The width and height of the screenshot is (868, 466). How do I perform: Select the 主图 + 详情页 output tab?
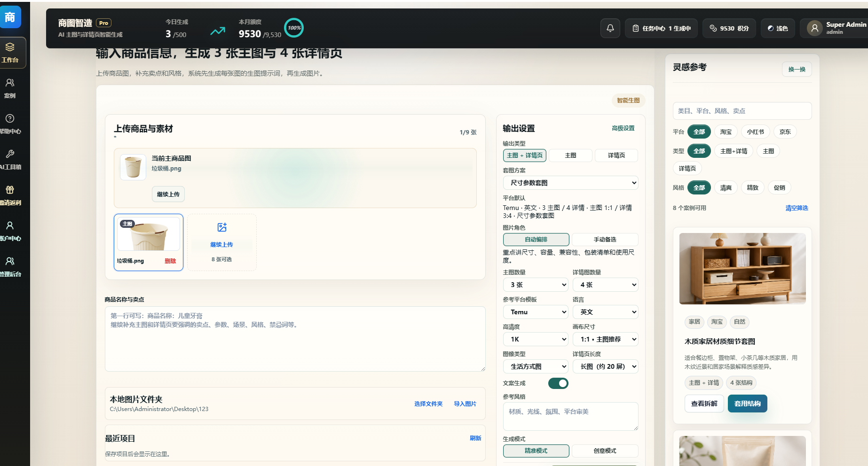pyautogui.click(x=525, y=155)
